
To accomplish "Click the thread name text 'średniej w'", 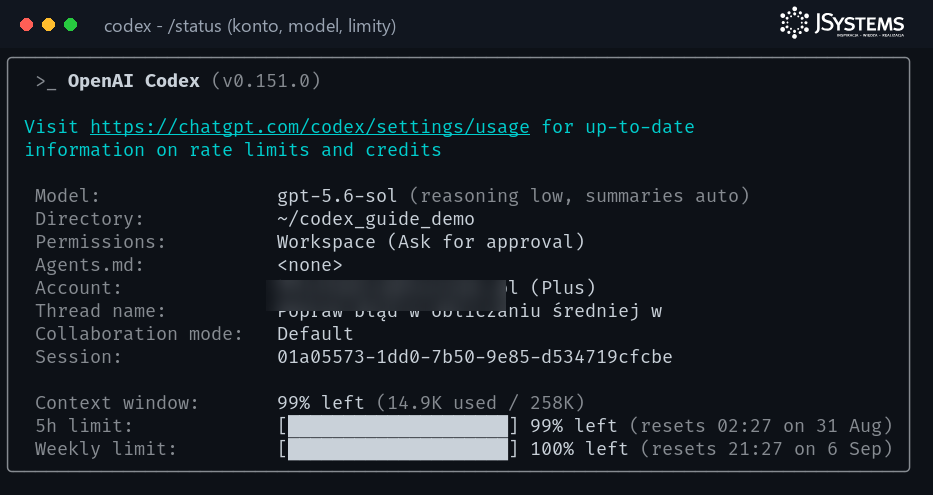I will 607,311.
